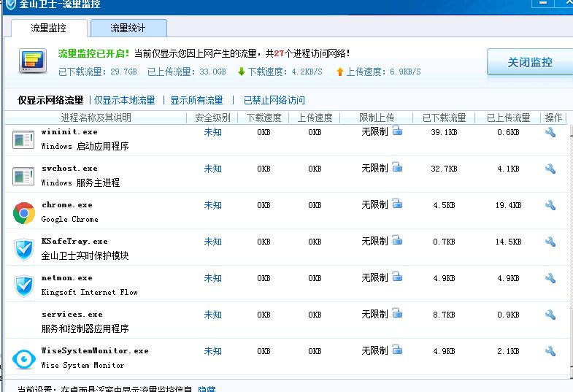Sort by the 已下载流量 column header
Image resolution: width=573 pixels, height=392 pixels.
coord(444,118)
